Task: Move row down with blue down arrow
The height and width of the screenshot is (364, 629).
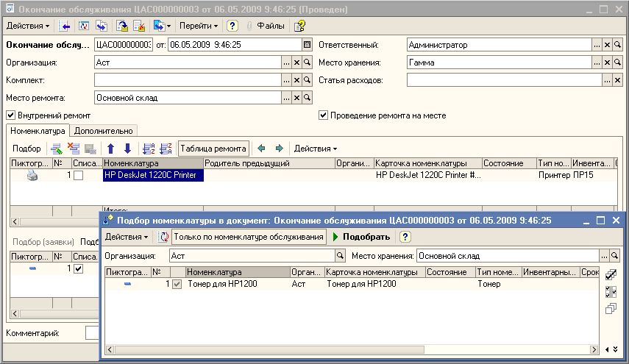Action: click(x=127, y=149)
